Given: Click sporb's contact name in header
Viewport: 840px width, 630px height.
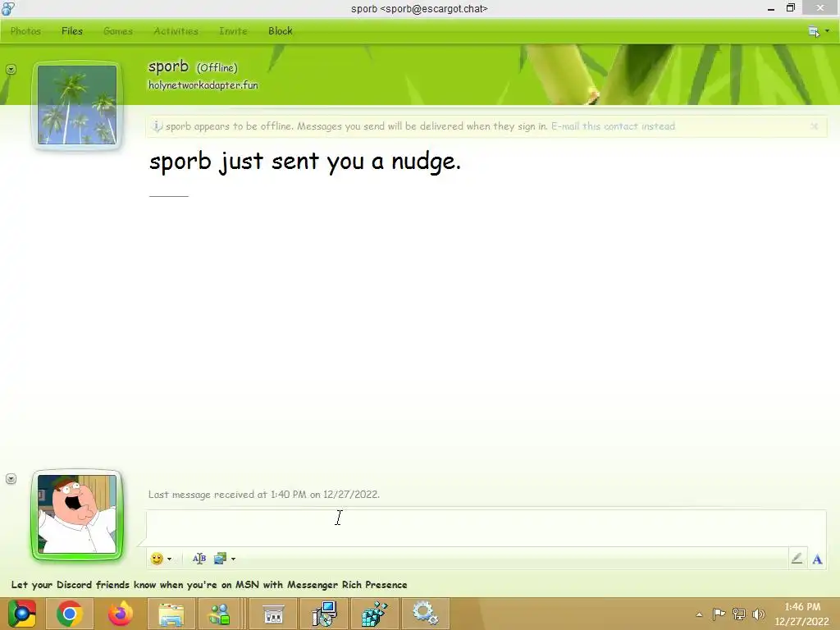Looking at the screenshot, I should (x=168, y=66).
